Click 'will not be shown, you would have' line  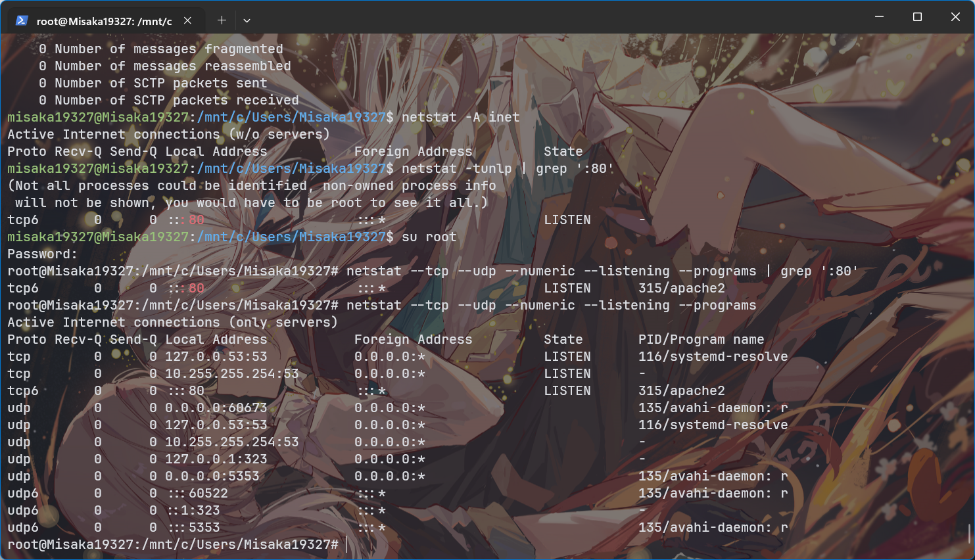pos(251,202)
